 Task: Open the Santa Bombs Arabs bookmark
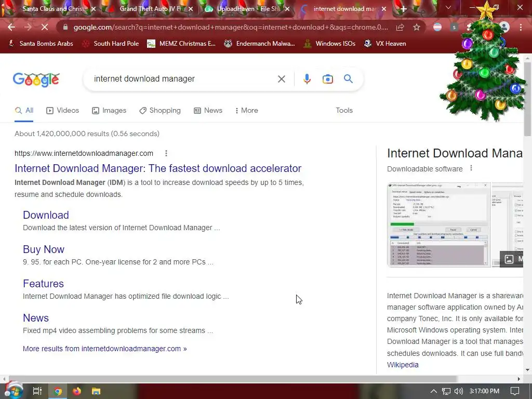click(41, 44)
